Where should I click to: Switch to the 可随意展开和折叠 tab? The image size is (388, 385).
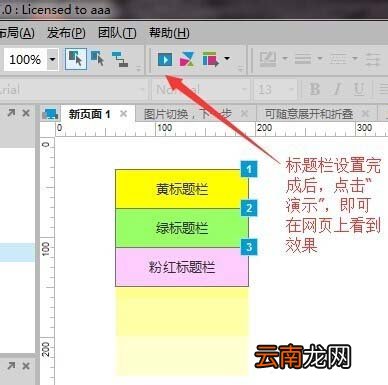(309, 114)
